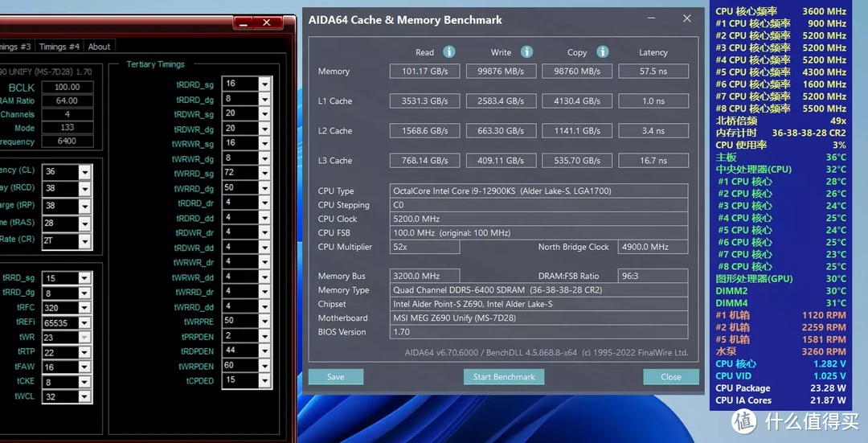868x443 pixels.
Task: Open the tWRPRE dropdown
Action: click(264, 321)
